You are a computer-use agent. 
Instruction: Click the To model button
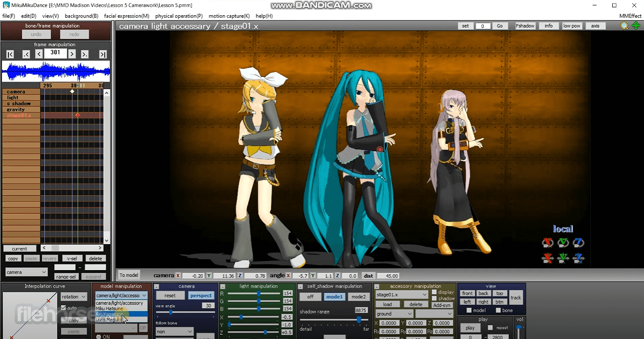point(129,275)
